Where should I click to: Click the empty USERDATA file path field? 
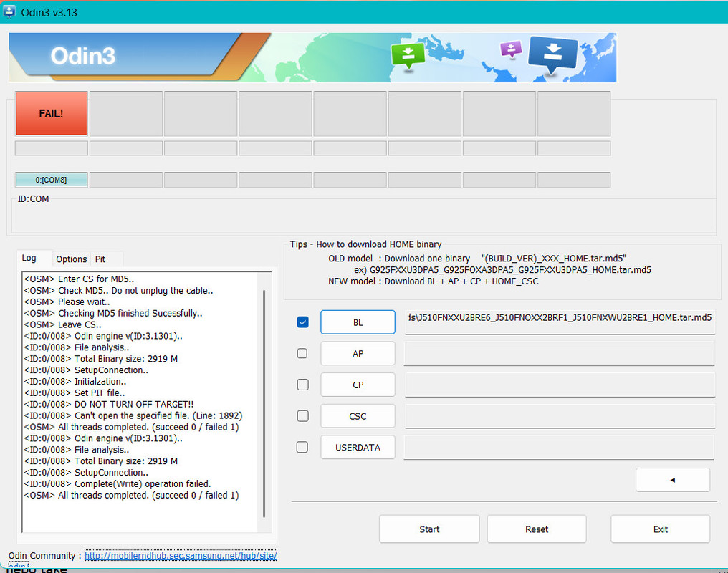point(559,447)
